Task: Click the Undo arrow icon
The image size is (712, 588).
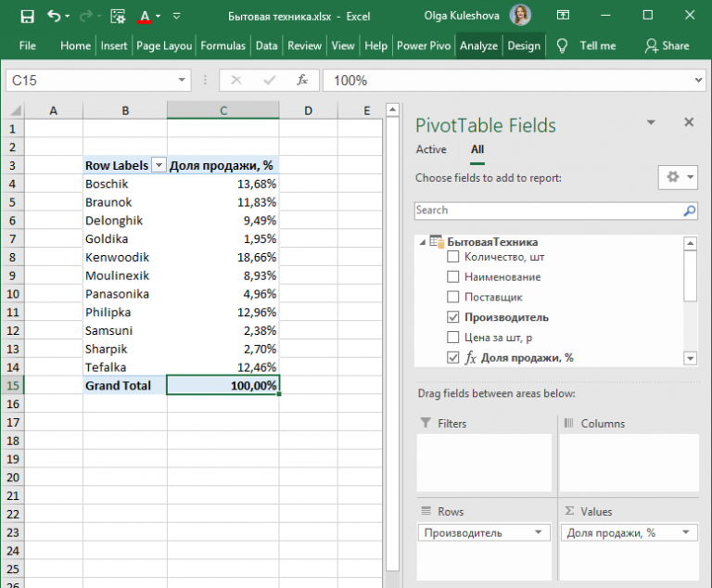Action: (x=54, y=17)
